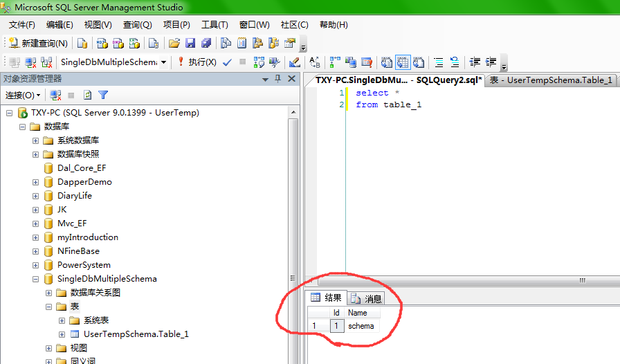
Task: Expand the UserTempSchema.Table_1 table node
Action: pos(62,335)
